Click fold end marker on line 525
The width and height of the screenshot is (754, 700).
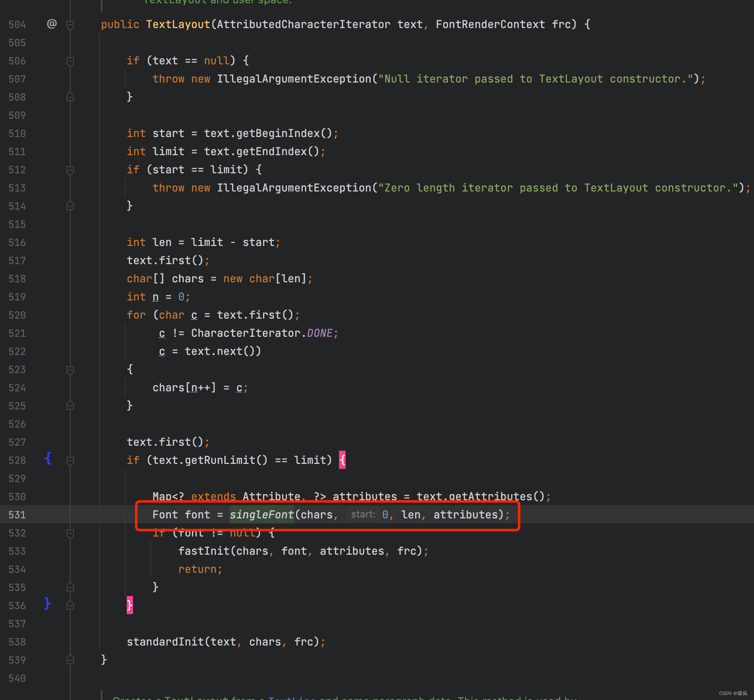tap(70, 406)
